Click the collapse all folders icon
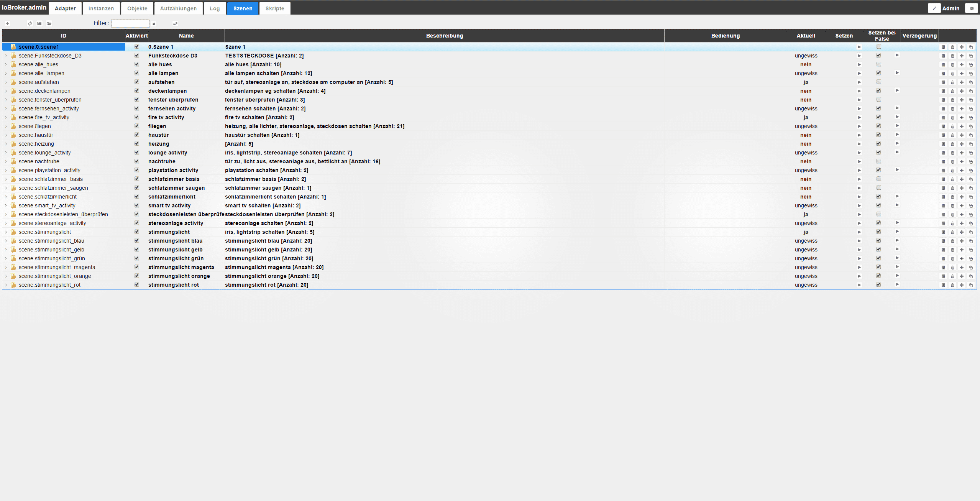This screenshot has width=980, height=501. point(39,24)
